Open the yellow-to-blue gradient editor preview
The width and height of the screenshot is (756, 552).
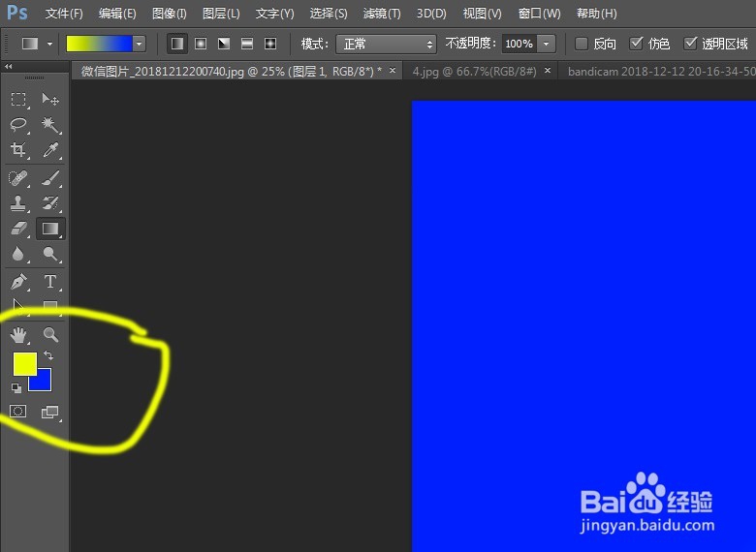pos(99,45)
